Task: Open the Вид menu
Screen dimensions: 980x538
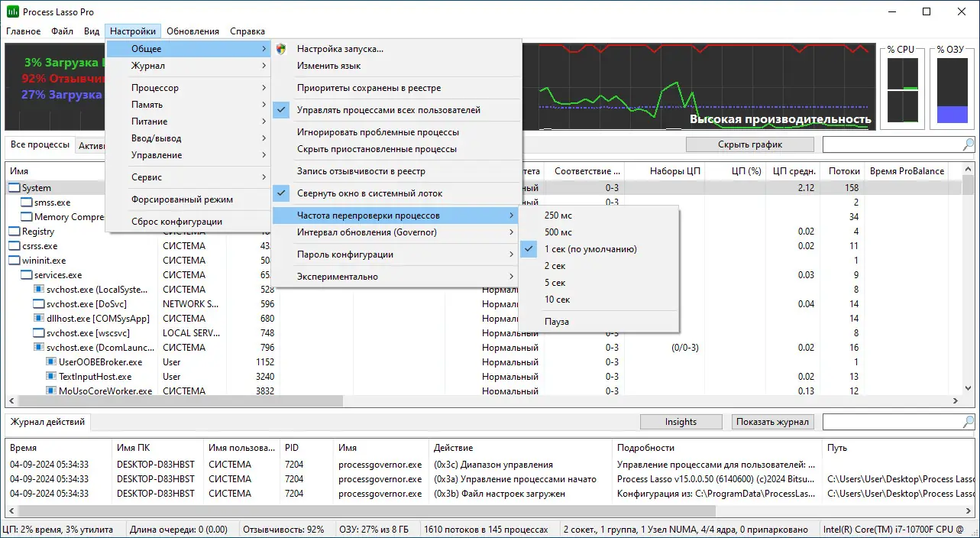Action: coord(92,31)
